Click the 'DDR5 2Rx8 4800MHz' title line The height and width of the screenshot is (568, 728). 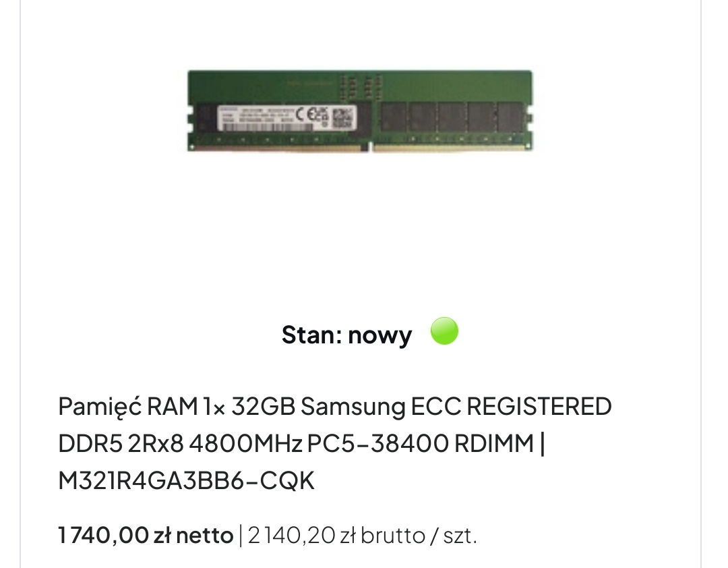coord(180,443)
